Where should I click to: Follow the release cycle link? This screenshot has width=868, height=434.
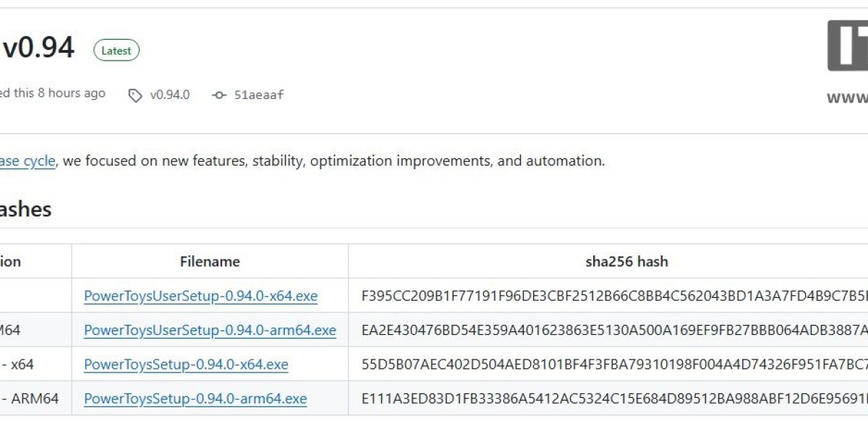[x=27, y=161]
